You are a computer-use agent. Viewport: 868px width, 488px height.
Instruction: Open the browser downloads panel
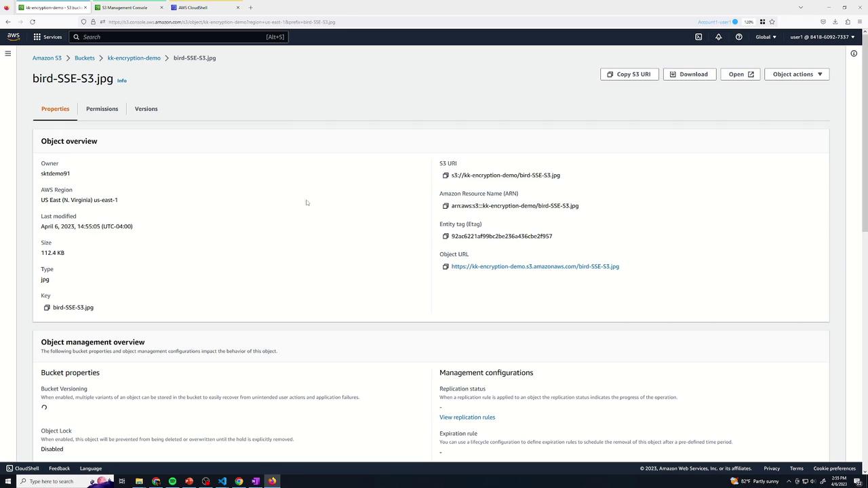tap(835, 22)
